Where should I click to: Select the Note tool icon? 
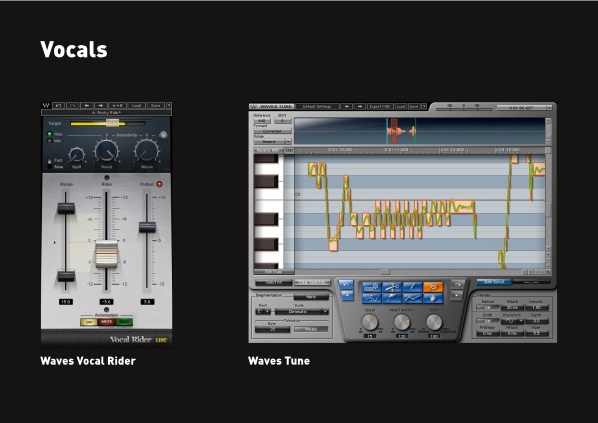[x=371, y=287]
